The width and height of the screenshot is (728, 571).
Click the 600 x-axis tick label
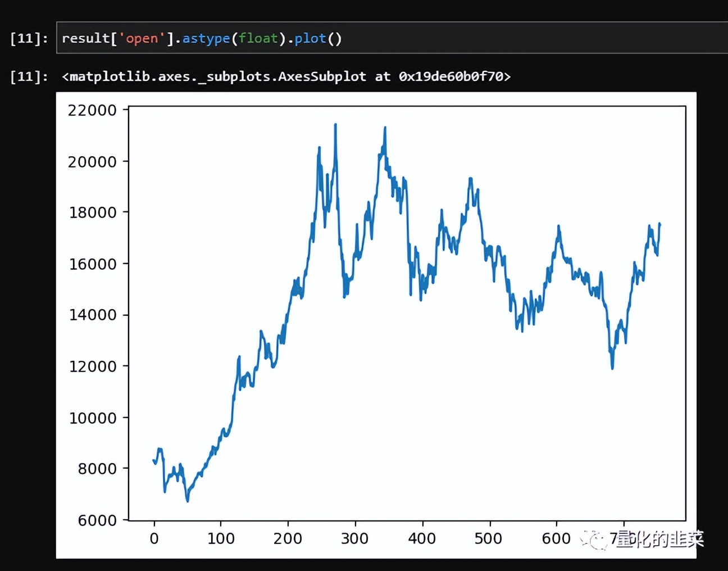[x=556, y=538]
